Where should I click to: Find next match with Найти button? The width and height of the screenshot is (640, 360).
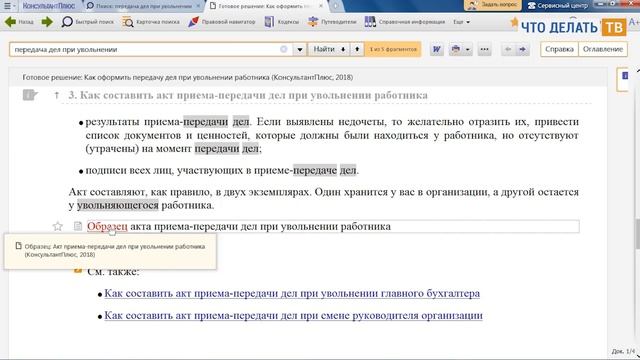tap(329, 49)
